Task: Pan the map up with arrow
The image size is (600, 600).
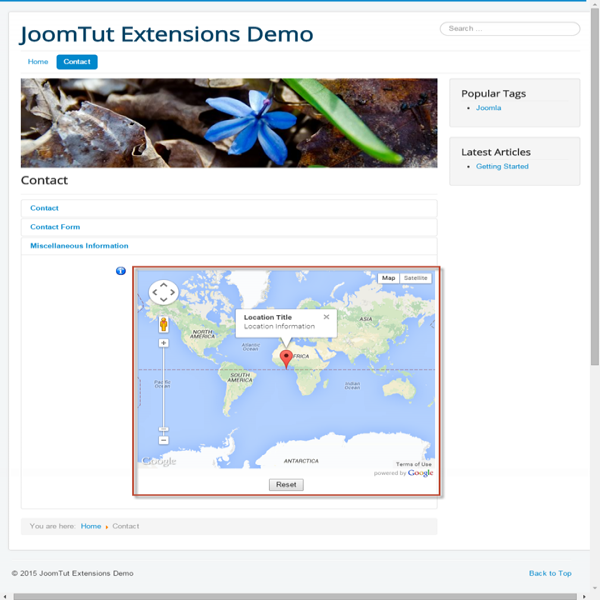Action: [x=163, y=285]
